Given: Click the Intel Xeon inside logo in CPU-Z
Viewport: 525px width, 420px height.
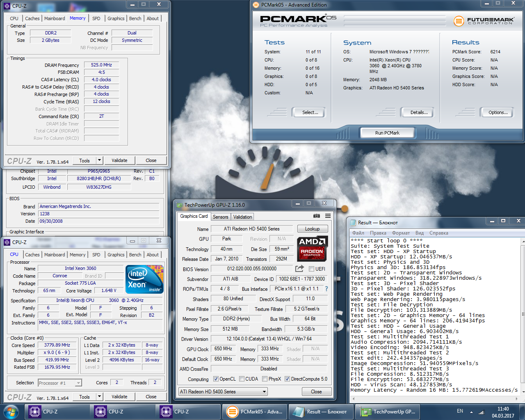Looking at the screenshot, I should click(145, 279).
